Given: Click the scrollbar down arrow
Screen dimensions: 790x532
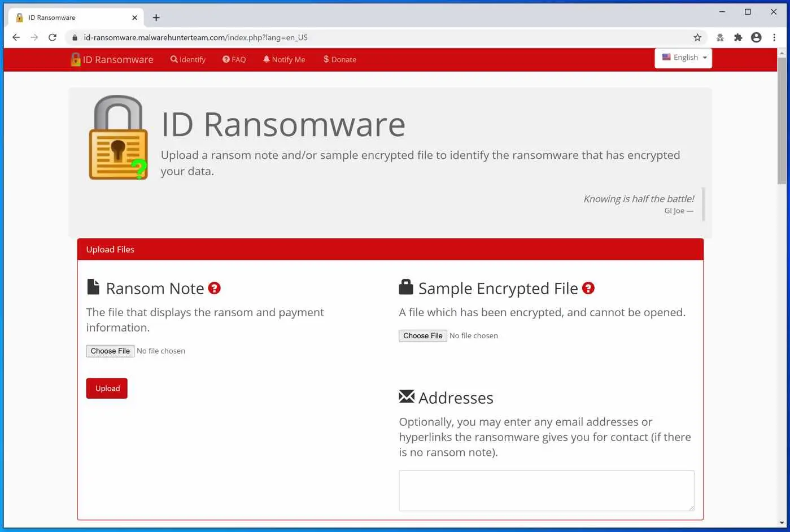Looking at the screenshot, I should click(782, 523).
